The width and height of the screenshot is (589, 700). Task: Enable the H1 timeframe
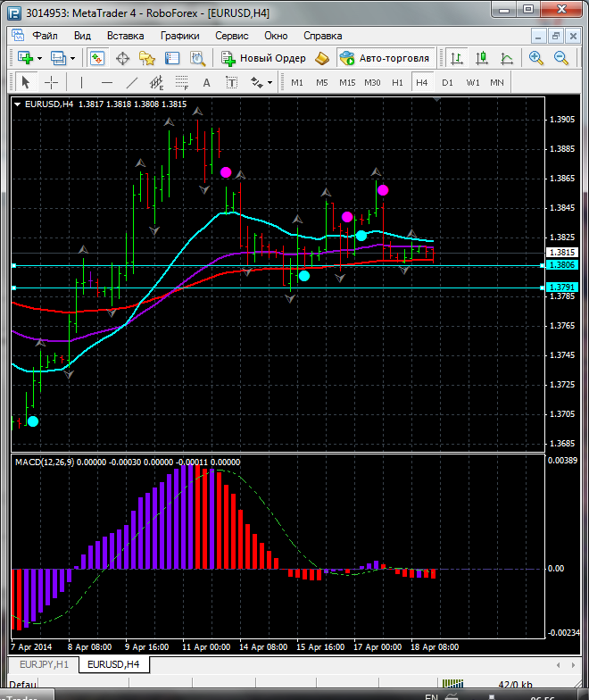[x=397, y=82]
